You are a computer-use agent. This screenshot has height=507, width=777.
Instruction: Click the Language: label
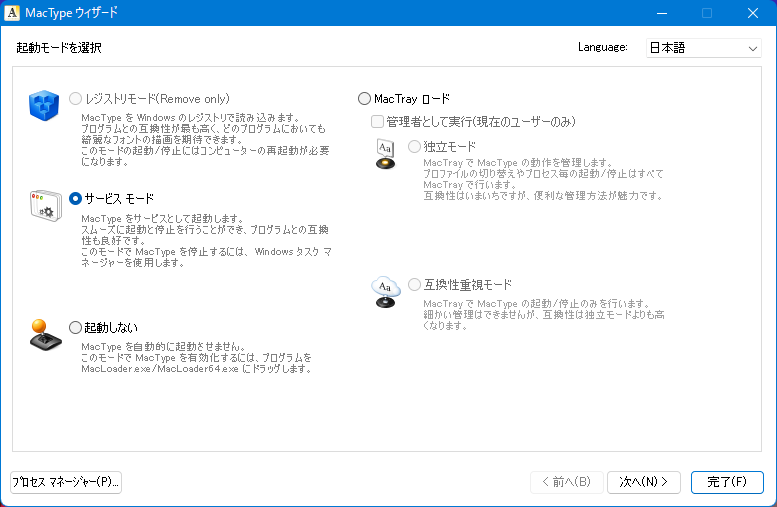click(603, 47)
